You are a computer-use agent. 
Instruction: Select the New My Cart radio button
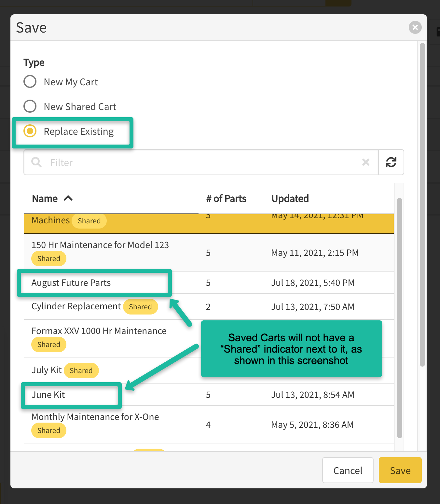(30, 82)
